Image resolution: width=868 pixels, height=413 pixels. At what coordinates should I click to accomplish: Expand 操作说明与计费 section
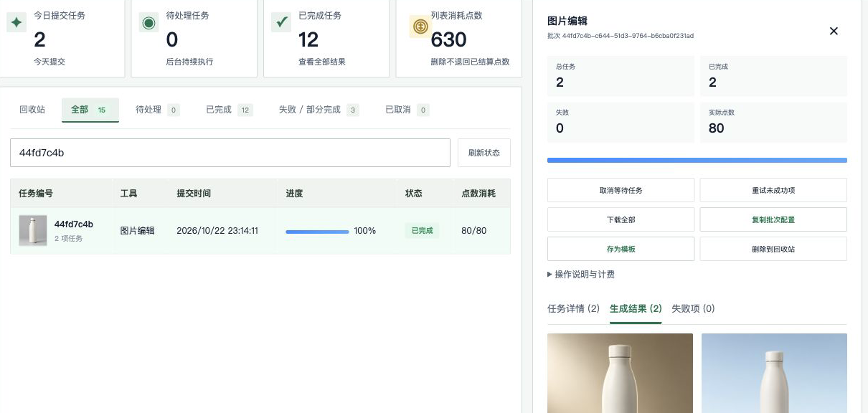(581, 275)
